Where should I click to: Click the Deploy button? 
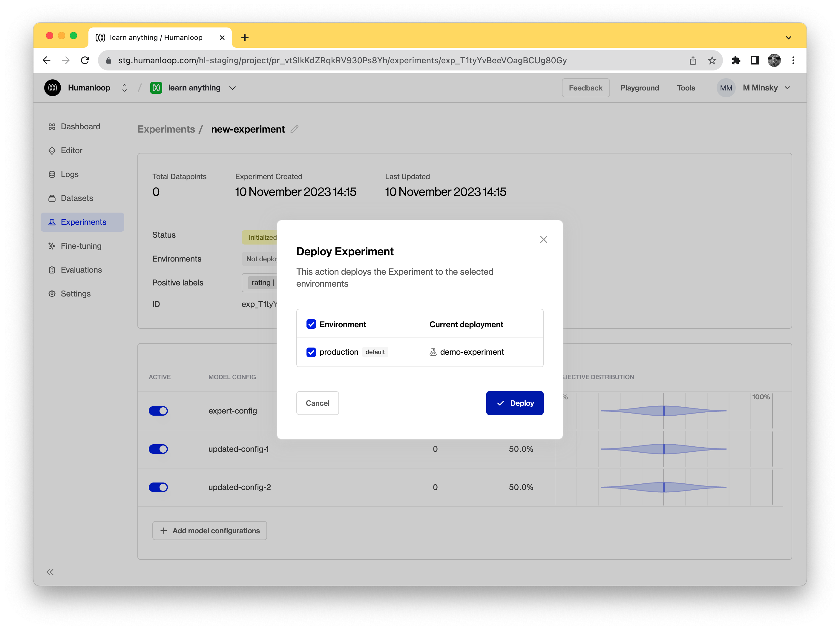coord(515,403)
